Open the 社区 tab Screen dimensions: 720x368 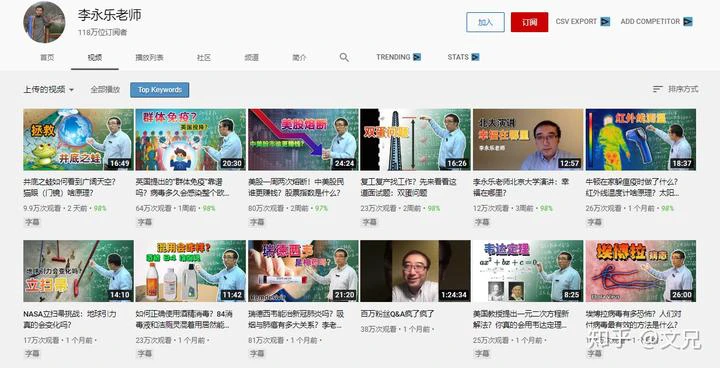point(204,57)
